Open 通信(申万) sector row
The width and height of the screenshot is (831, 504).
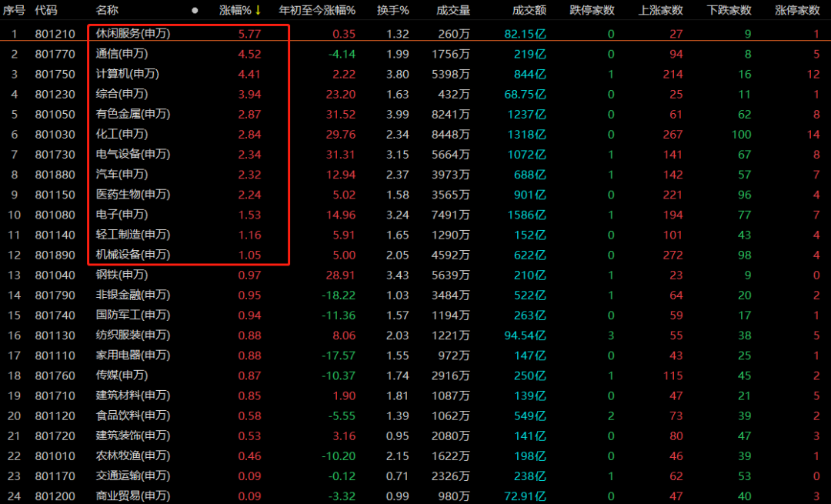(122, 54)
